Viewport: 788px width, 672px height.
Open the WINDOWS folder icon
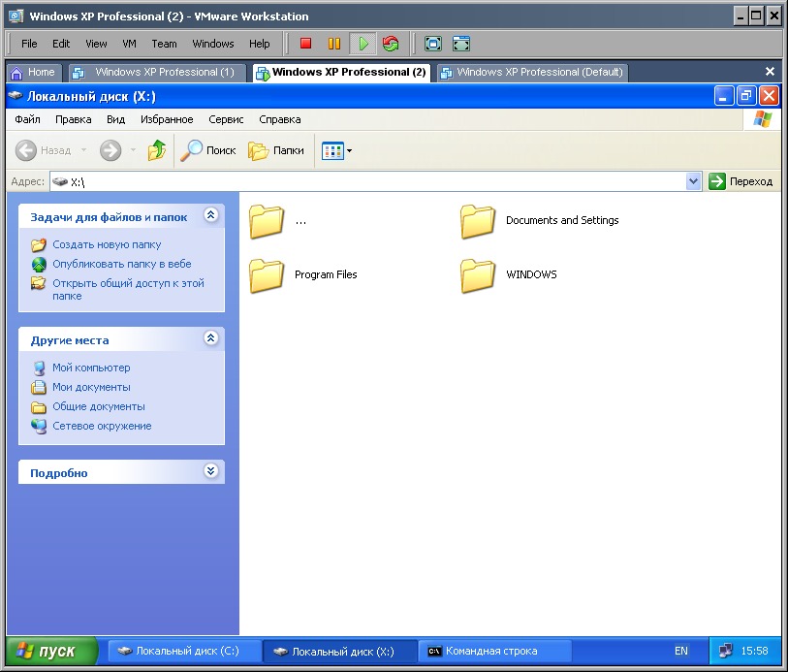pos(478,275)
